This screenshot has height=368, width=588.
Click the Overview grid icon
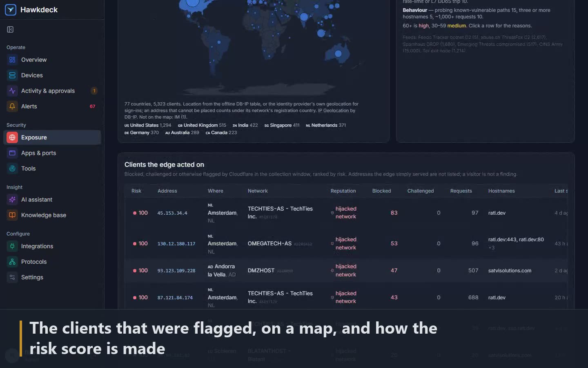12,60
